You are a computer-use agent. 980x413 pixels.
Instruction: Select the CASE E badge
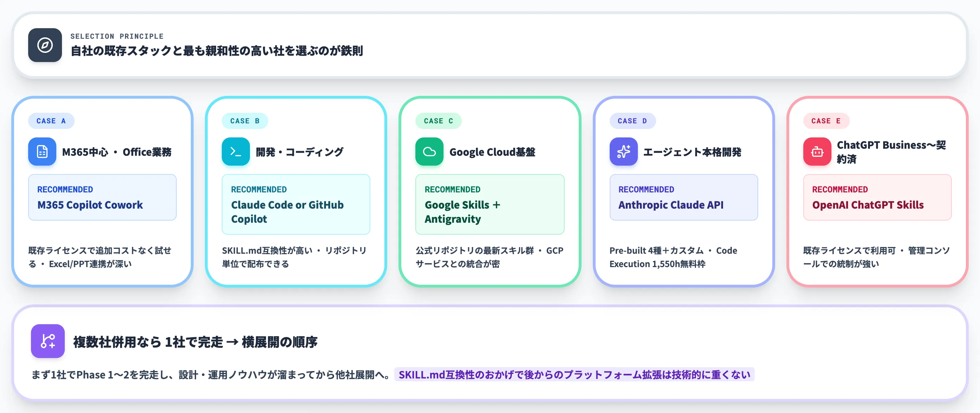pyautogui.click(x=826, y=121)
